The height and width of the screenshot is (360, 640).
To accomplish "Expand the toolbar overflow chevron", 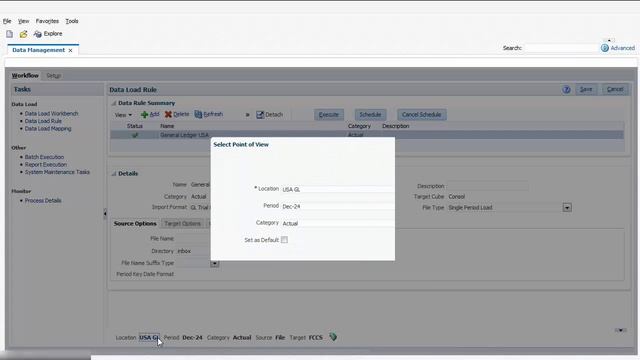I will pyautogui.click(x=247, y=115).
